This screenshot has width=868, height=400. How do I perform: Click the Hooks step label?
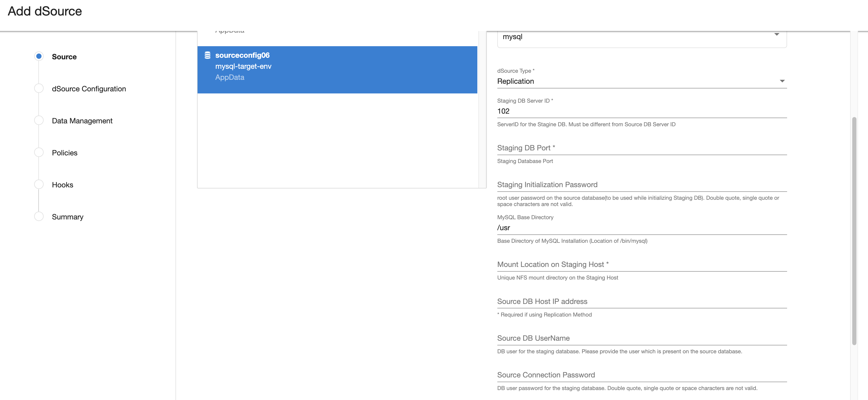tap(62, 185)
